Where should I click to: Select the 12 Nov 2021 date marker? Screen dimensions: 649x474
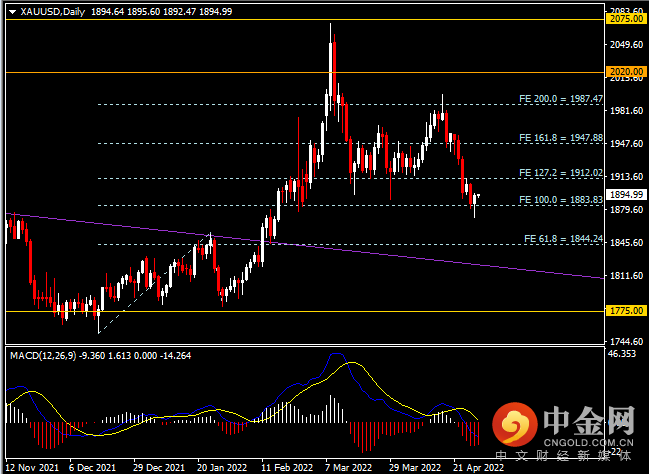click(32, 467)
